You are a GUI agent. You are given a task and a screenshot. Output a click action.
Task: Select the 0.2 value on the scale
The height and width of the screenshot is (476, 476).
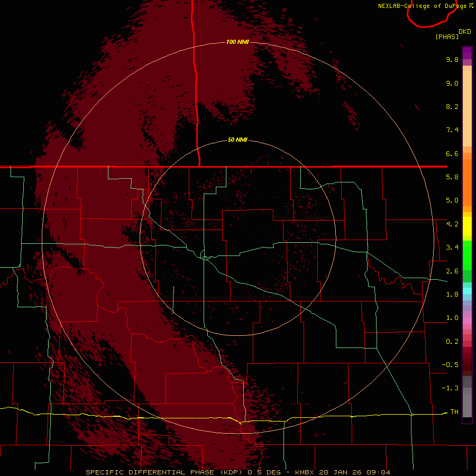[x=452, y=342]
